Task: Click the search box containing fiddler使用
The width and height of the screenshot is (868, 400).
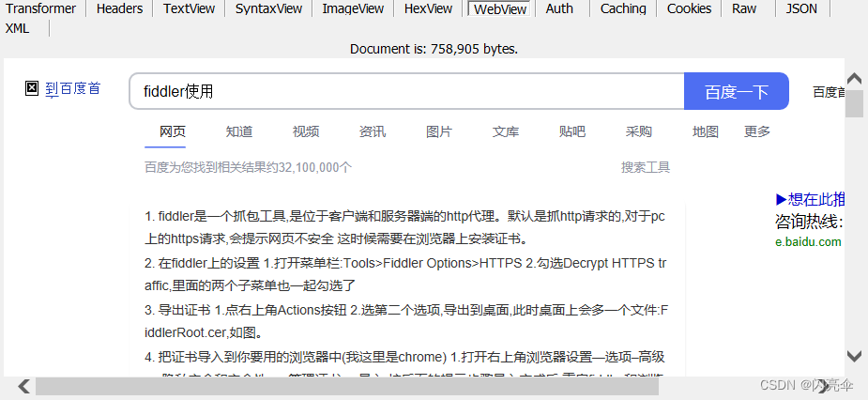Action: pyautogui.click(x=408, y=91)
